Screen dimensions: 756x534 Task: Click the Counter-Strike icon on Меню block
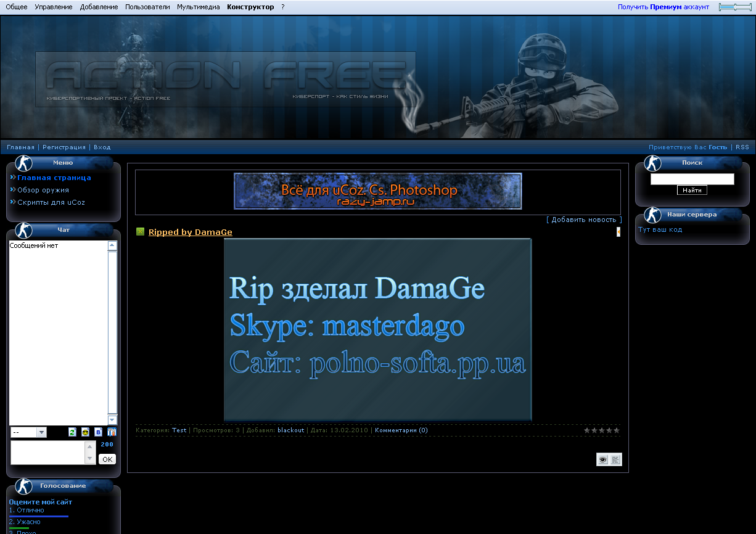pyautogui.click(x=23, y=163)
